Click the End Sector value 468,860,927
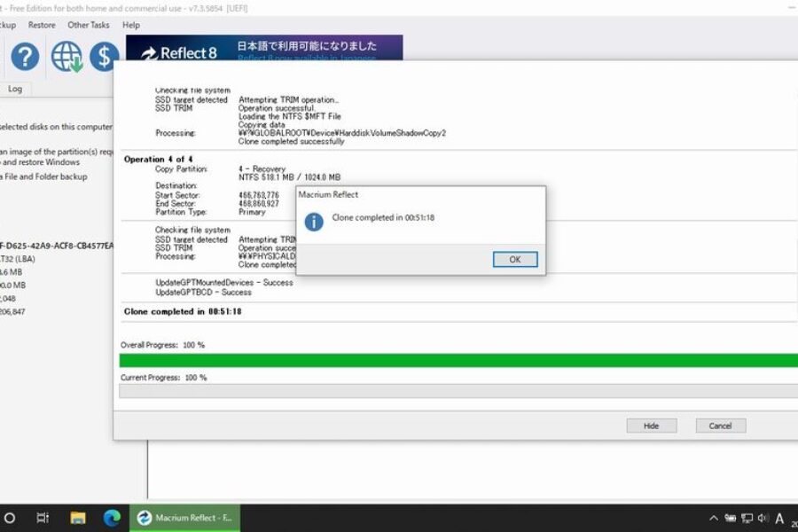 259,204
